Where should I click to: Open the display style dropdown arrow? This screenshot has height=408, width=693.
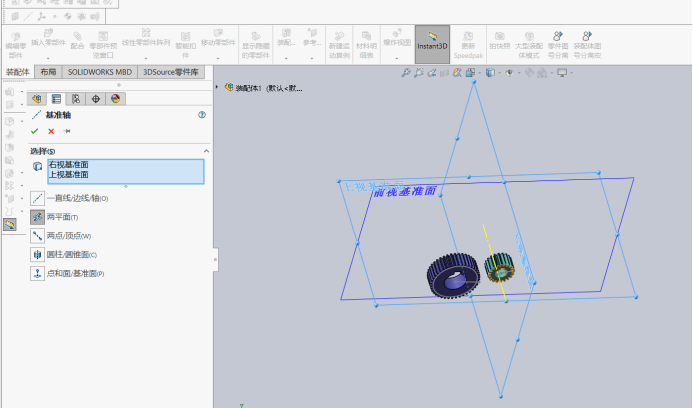(x=499, y=73)
